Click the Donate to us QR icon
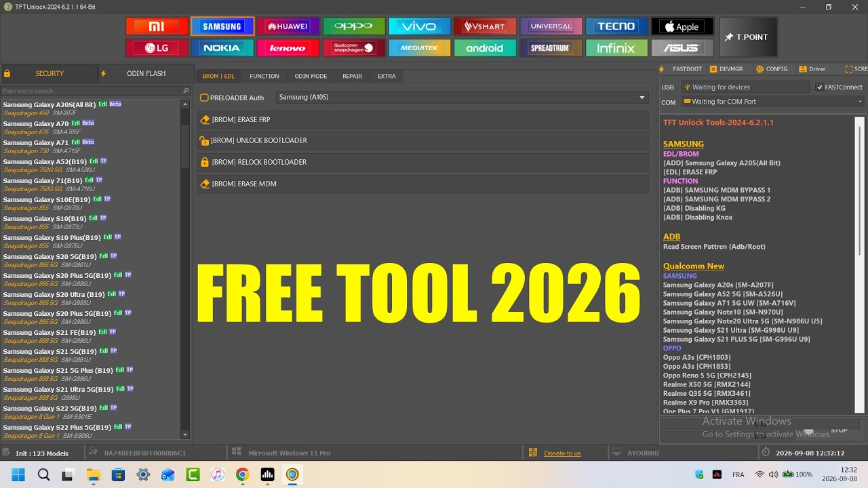Image resolution: width=868 pixels, height=488 pixels. pyautogui.click(x=533, y=453)
